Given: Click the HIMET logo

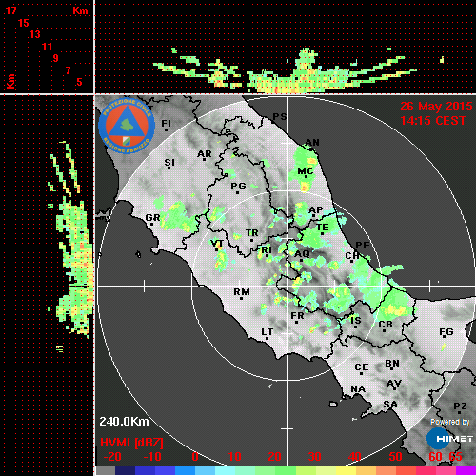Looking at the screenshot, I should pos(449,439).
